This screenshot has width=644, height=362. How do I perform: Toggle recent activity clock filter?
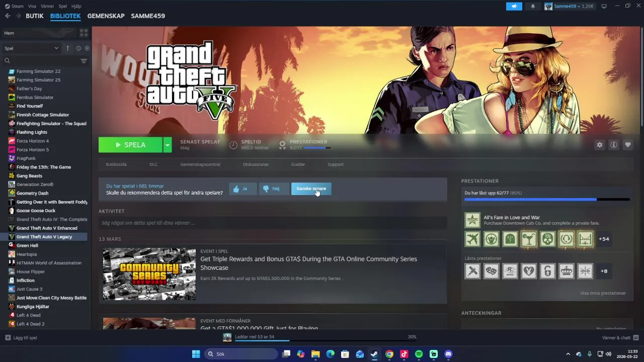(78, 48)
